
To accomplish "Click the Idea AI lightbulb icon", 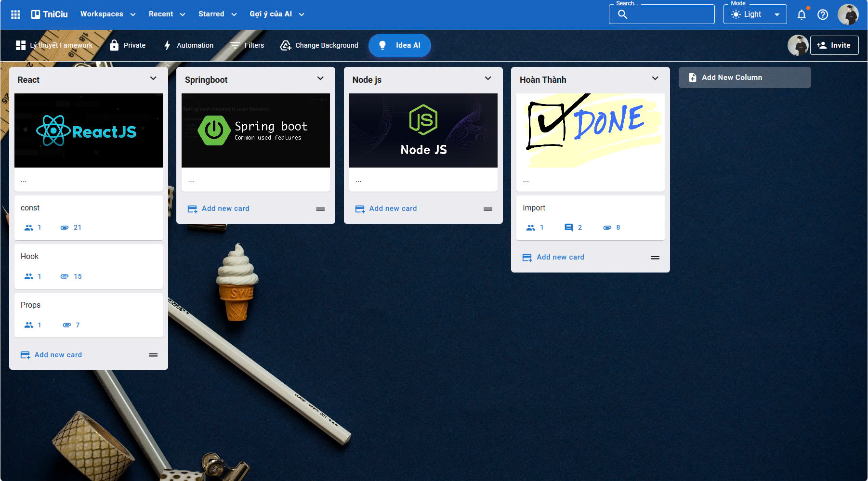I will (x=382, y=45).
